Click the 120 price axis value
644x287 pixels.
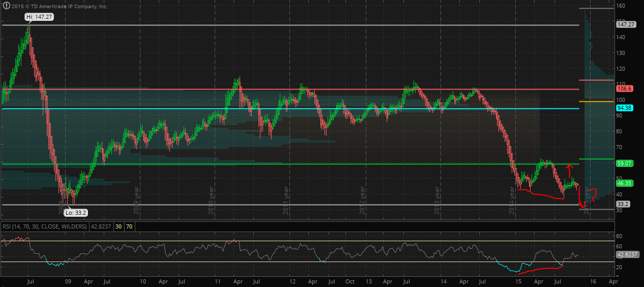[621, 69]
